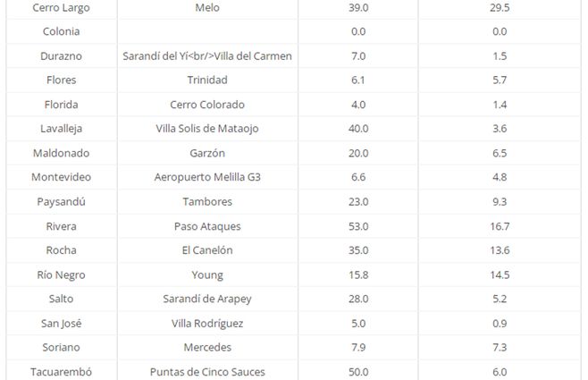Click the Villa Rodríguez cell
The image size is (588, 380).
click(207, 323)
